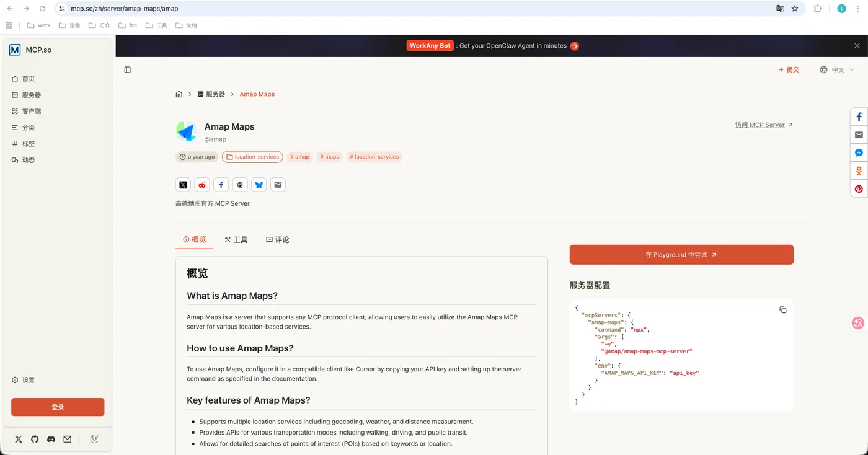This screenshot has width=868, height=455.
Task: Click the arrow icon in the promo banner
Action: pyautogui.click(x=575, y=46)
